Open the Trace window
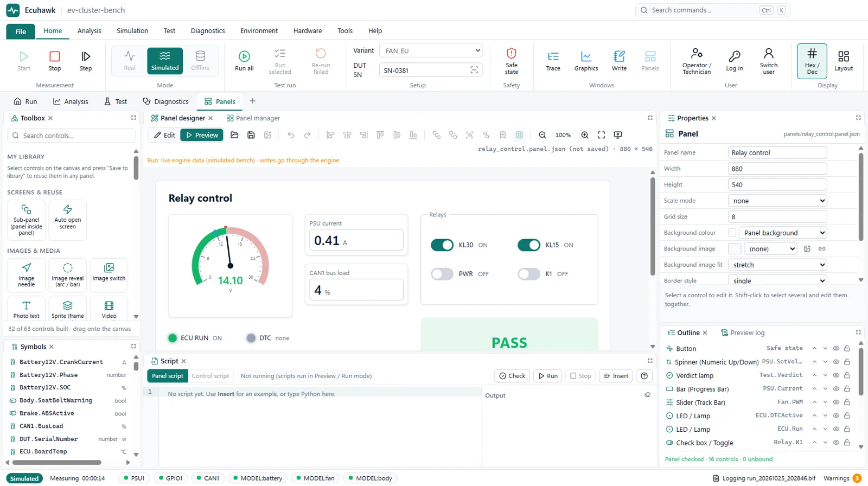Image resolution: width=868 pixels, height=486 pixels. (x=553, y=61)
